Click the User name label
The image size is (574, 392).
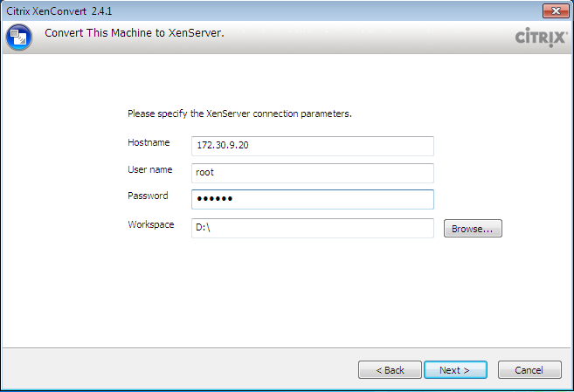(149, 169)
